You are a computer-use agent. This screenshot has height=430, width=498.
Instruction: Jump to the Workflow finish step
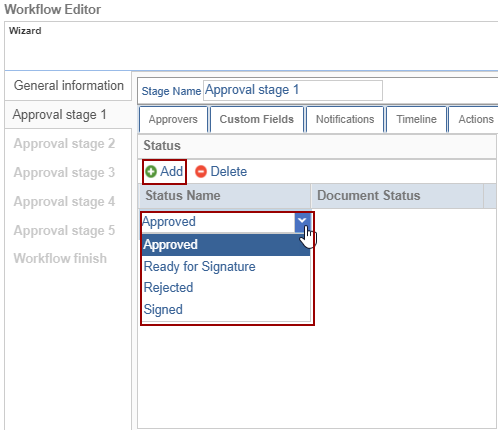60,258
